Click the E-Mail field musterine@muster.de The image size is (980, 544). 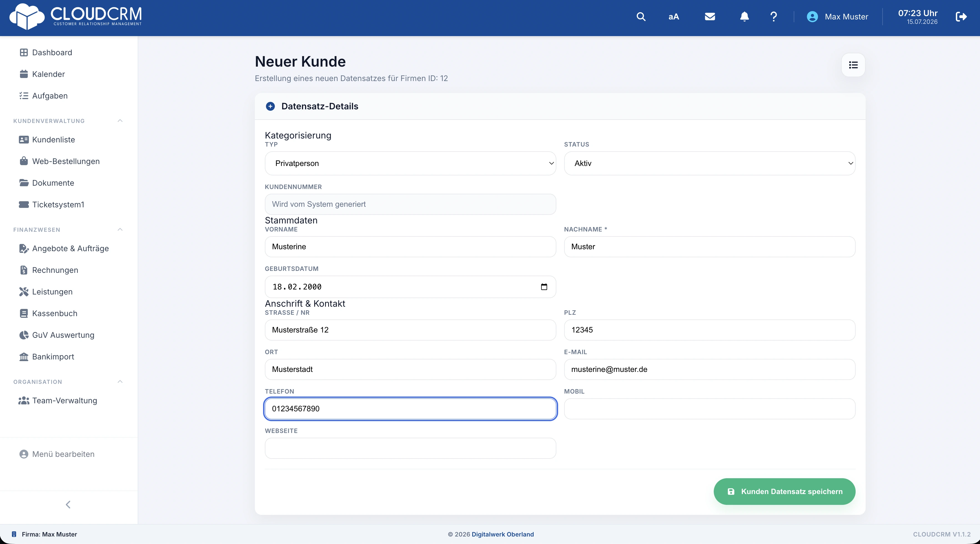(710, 369)
